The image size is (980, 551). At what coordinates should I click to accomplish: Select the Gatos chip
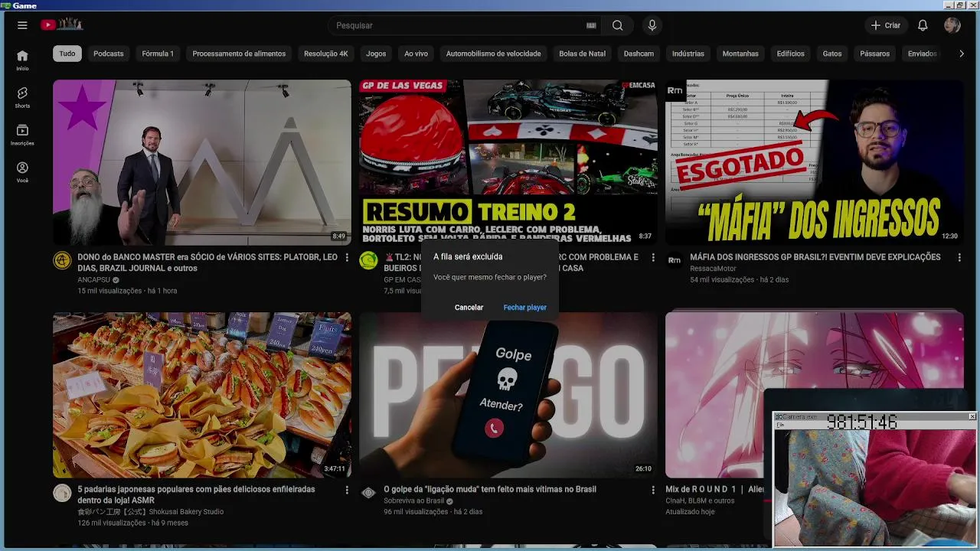[x=832, y=54]
